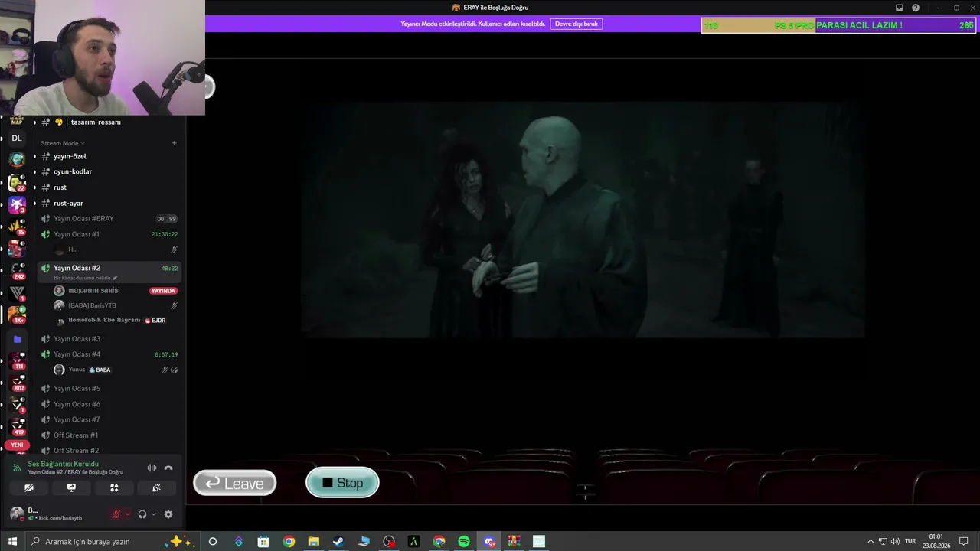Stop the stream with Stop button
The width and height of the screenshot is (980, 551).
tap(342, 482)
